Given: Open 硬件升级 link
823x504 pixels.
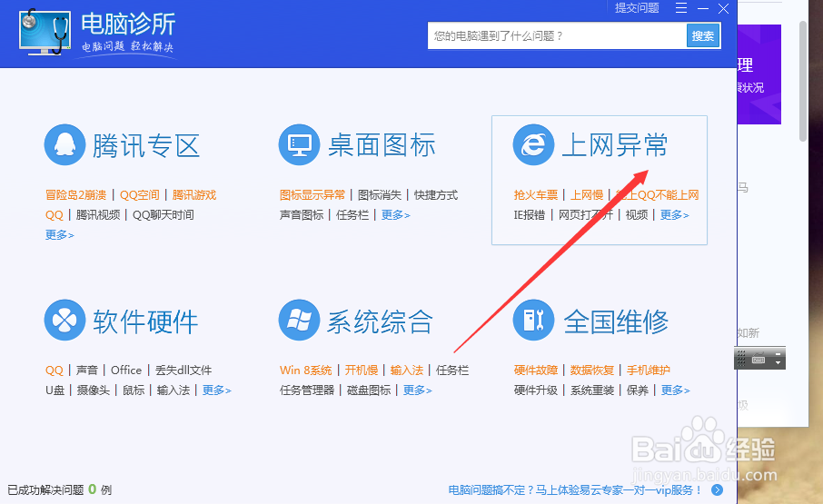Looking at the screenshot, I should 535,390.
